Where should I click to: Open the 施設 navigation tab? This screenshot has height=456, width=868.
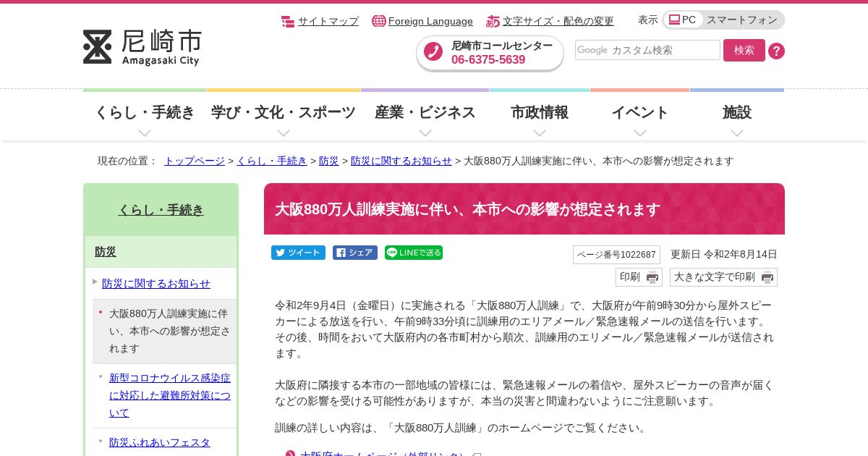tap(737, 114)
